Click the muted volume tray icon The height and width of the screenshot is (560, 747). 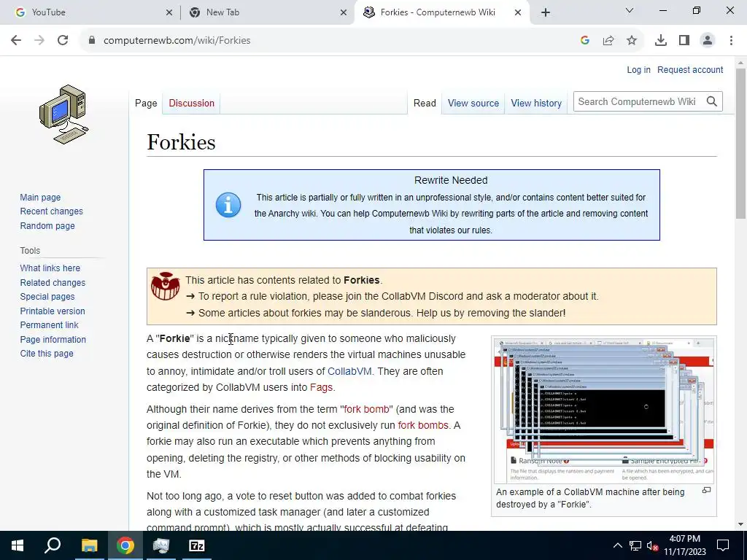coord(652,545)
